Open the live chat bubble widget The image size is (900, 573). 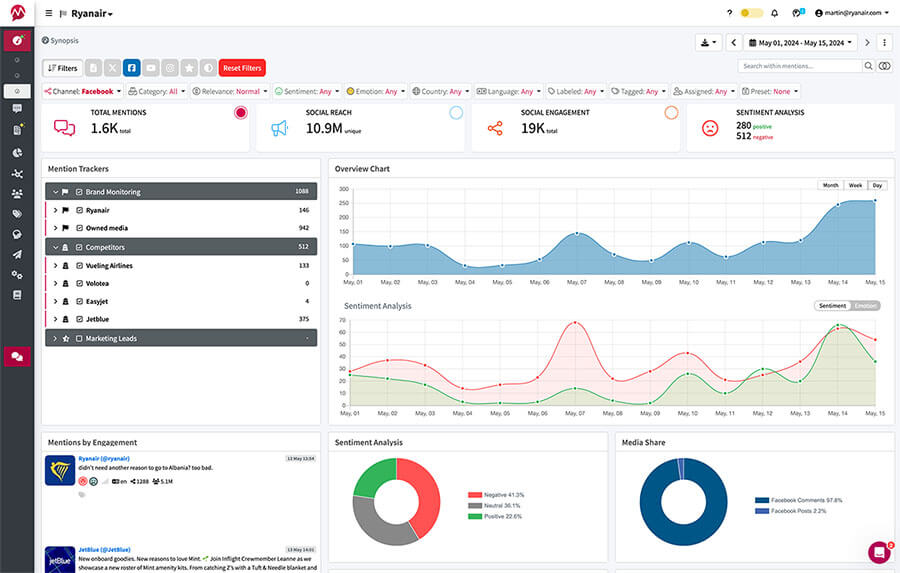pyautogui.click(x=879, y=552)
